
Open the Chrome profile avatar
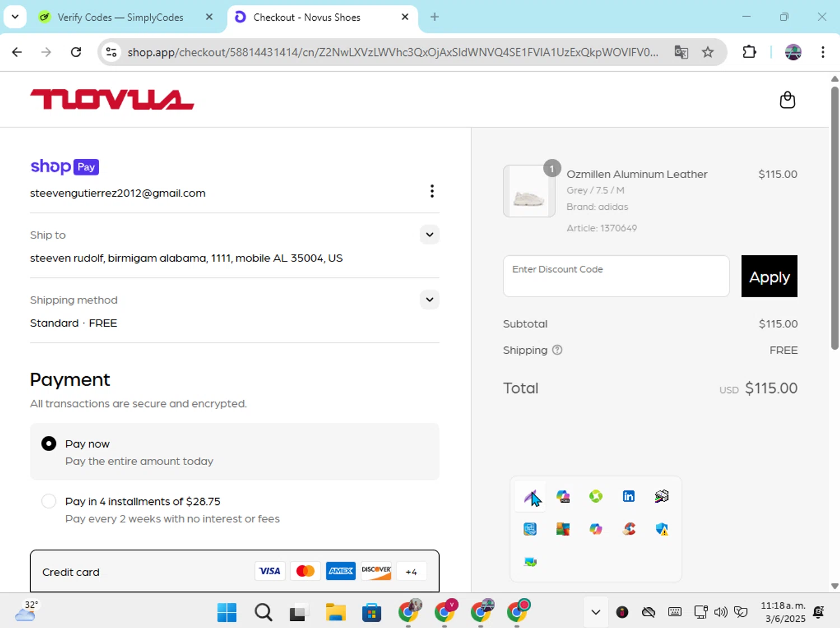(793, 52)
